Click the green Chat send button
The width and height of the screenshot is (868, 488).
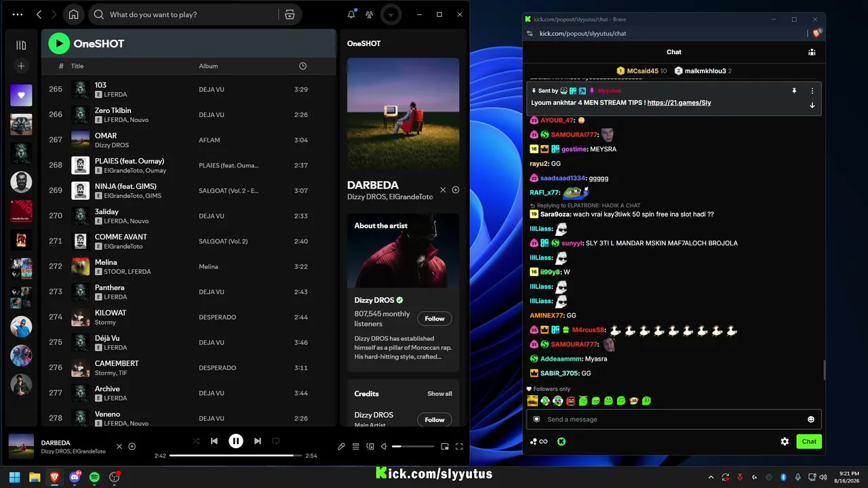809,441
